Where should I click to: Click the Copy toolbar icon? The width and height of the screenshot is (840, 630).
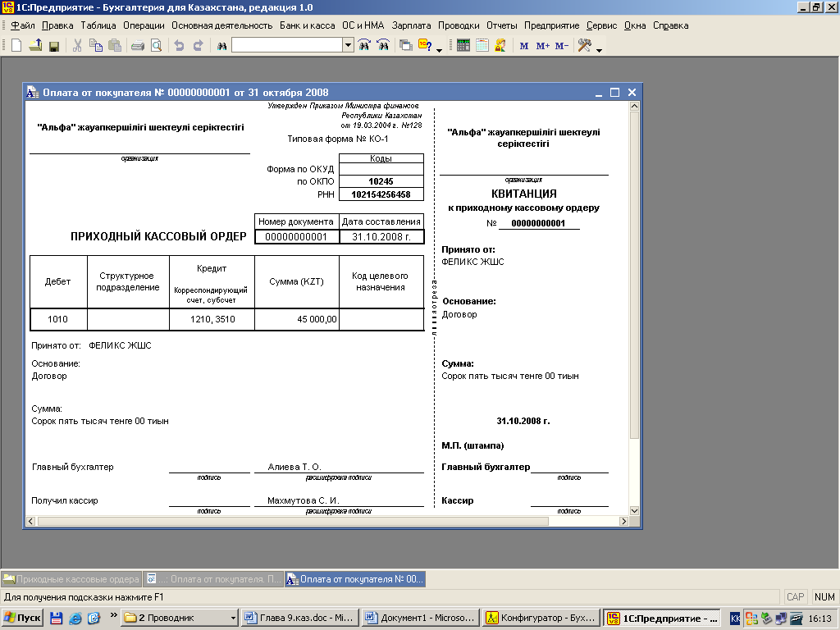(96, 46)
